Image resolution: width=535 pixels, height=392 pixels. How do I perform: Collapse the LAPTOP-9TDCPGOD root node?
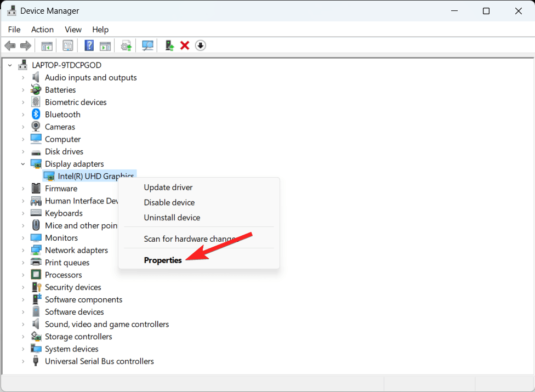tap(10, 65)
